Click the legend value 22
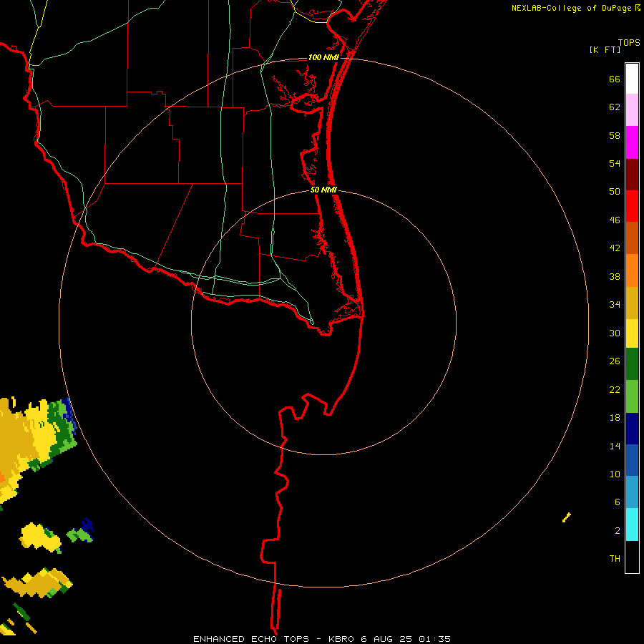Screen dimensions: 644x644 (x=615, y=390)
